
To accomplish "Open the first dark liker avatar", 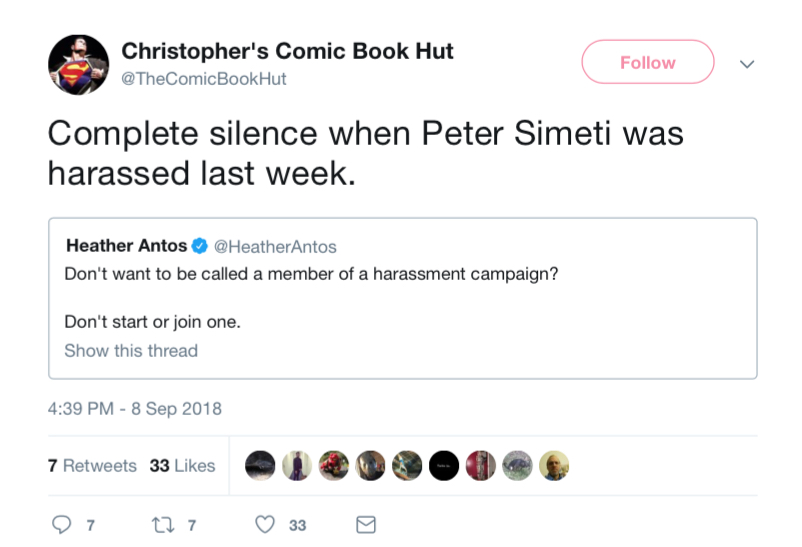I will [260, 466].
